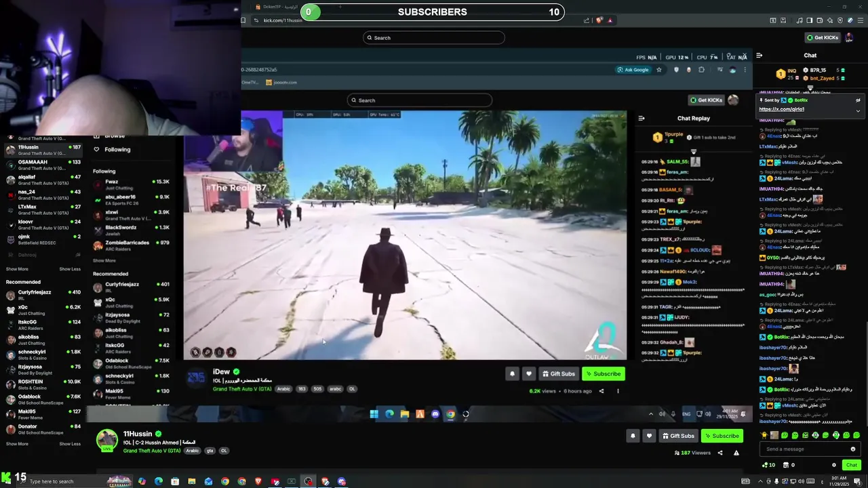Open the emoji picker in the message box
The image size is (868, 488).
click(x=853, y=449)
